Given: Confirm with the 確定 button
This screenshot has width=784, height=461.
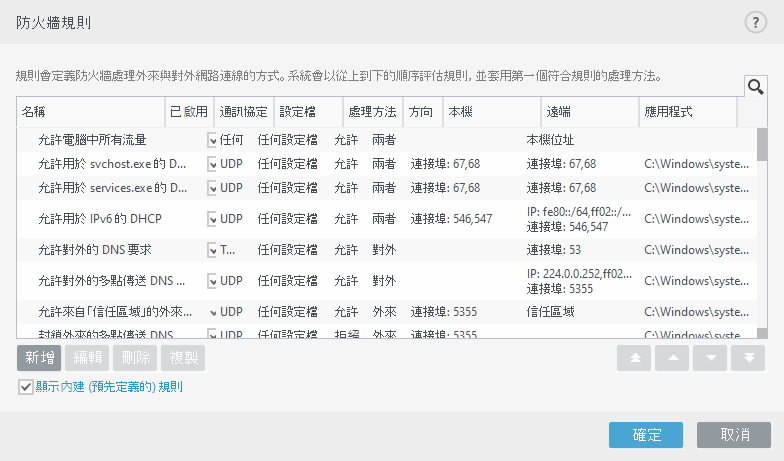Looking at the screenshot, I should pyautogui.click(x=646, y=435).
